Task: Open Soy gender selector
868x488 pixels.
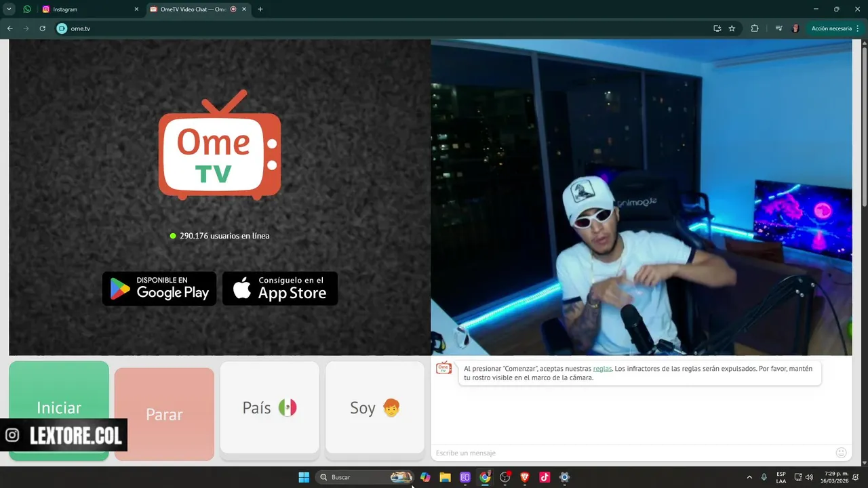Action: click(x=375, y=407)
